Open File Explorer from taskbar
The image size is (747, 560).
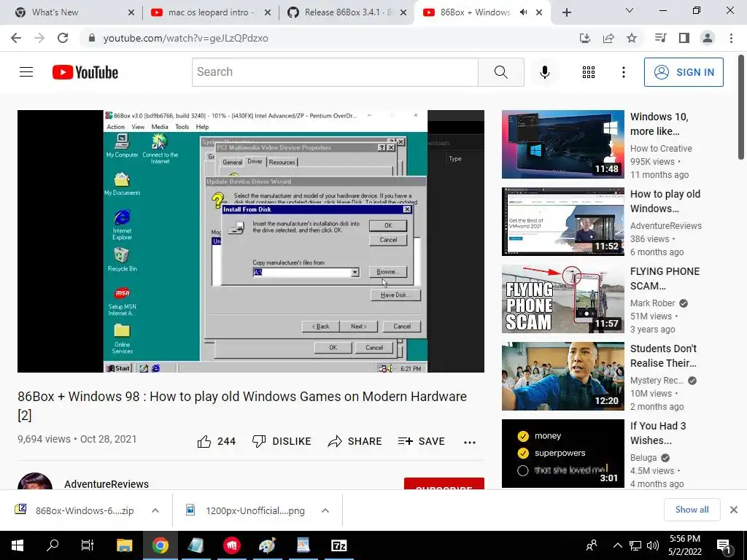click(x=124, y=545)
